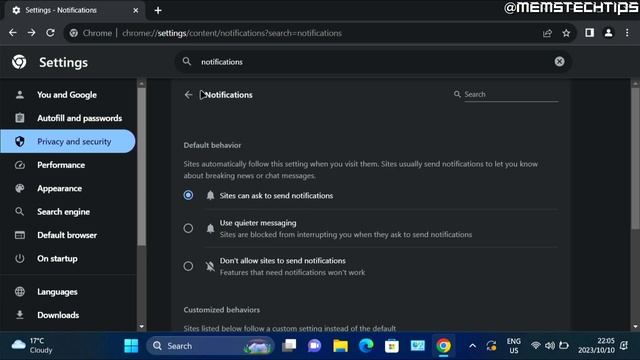Image resolution: width=640 pixels, height=360 pixels.
Task: Open the notification bell in system tray
Action: coord(624,346)
